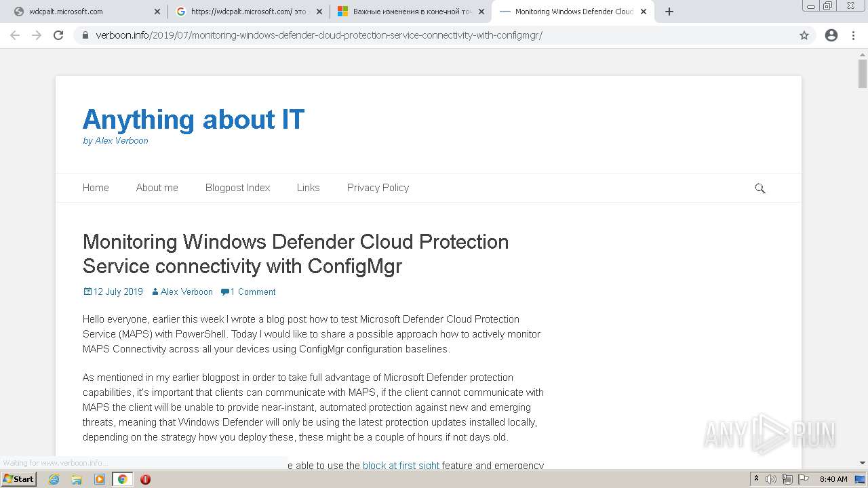Click the article title heading

296,253
